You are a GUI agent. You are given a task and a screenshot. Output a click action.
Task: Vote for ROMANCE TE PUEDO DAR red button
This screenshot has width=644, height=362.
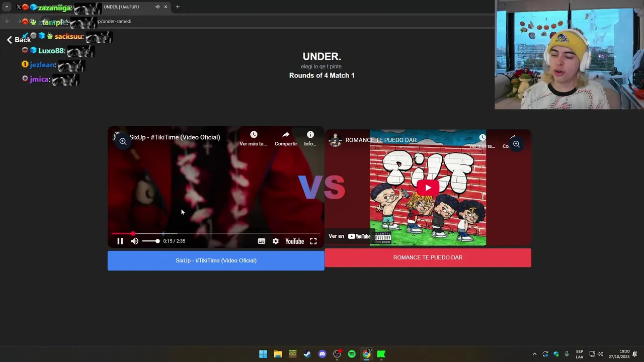coord(428,257)
